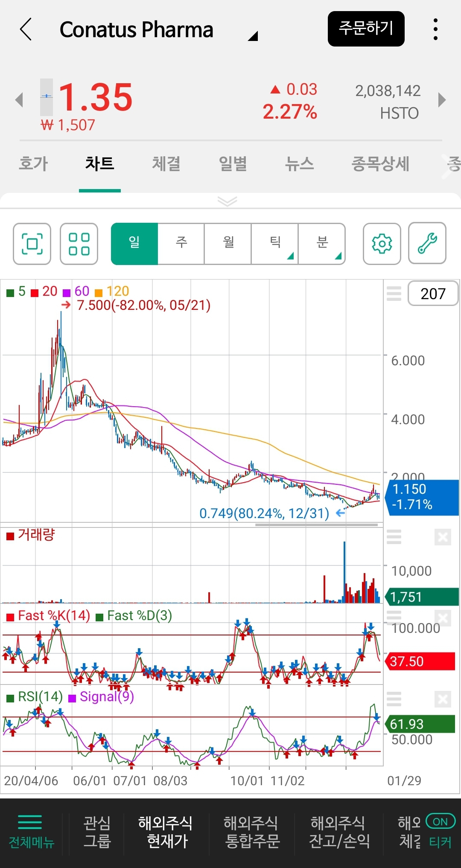
Task: Tap green 5-day moving average swatch
Action: [10, 293]
